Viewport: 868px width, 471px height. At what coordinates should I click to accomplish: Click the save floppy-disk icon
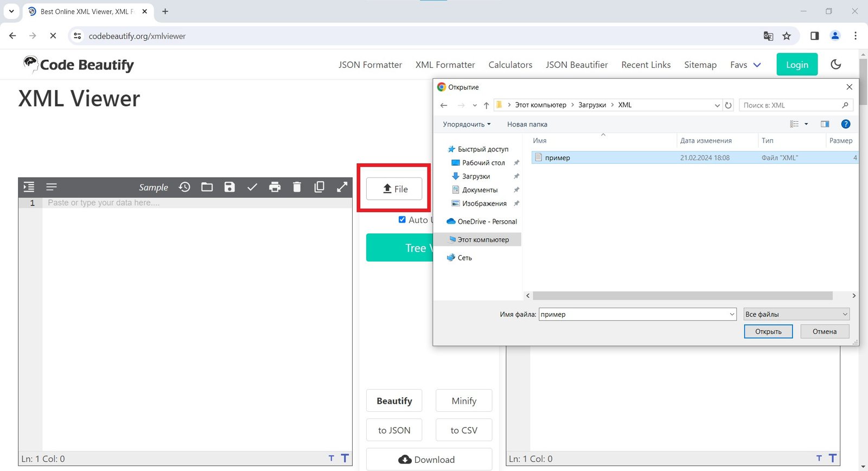(x=229, y=187)
